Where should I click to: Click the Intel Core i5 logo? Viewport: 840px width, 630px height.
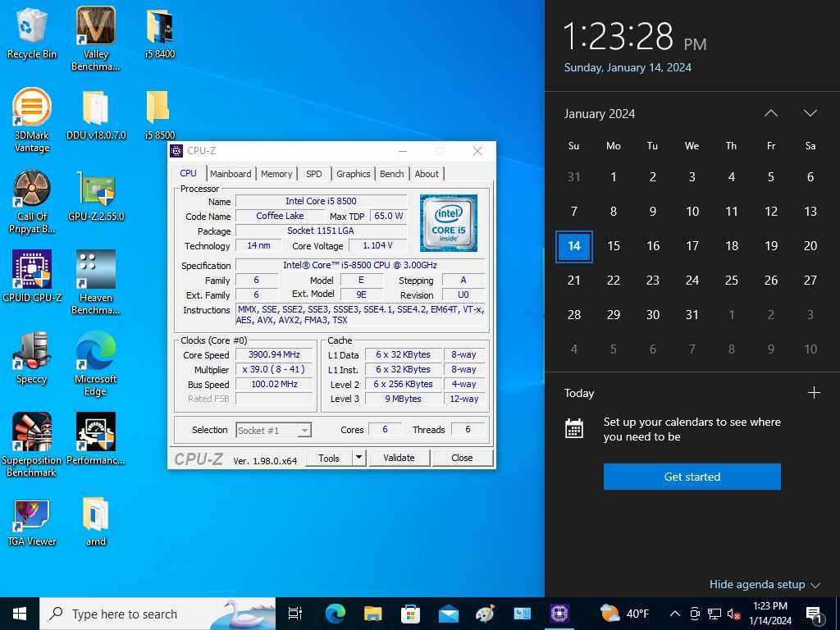coord(449,223)
